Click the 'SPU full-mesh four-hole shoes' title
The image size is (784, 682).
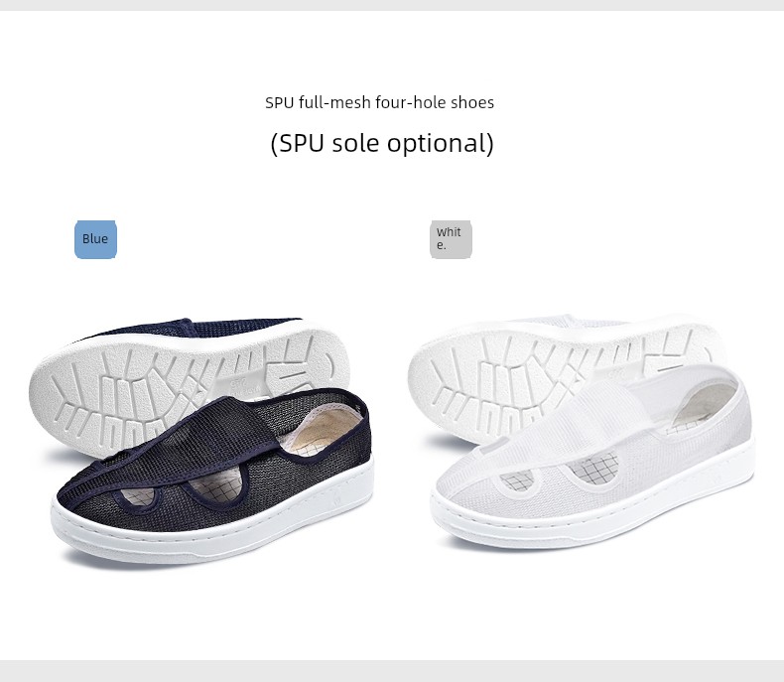pos(379,102)
